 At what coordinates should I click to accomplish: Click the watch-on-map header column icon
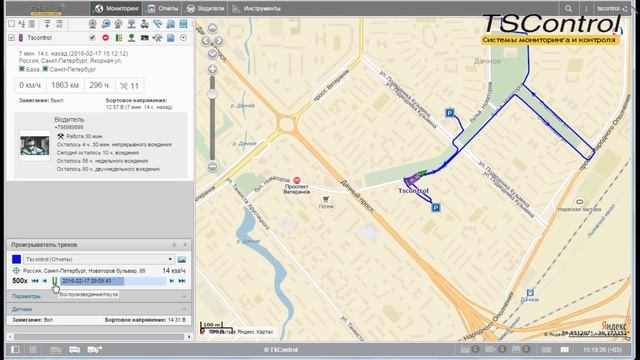tap(93, 24)
